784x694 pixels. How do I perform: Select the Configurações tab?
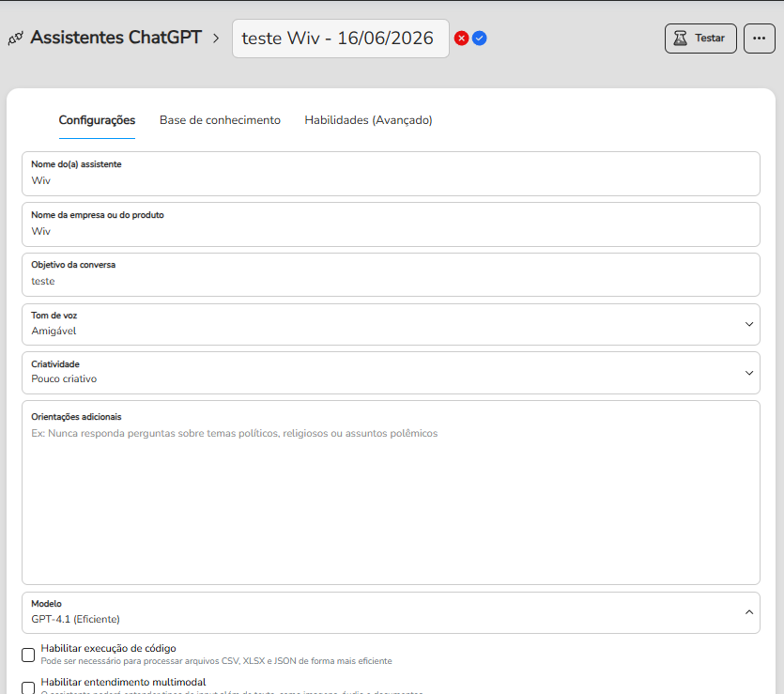point(97,120)
